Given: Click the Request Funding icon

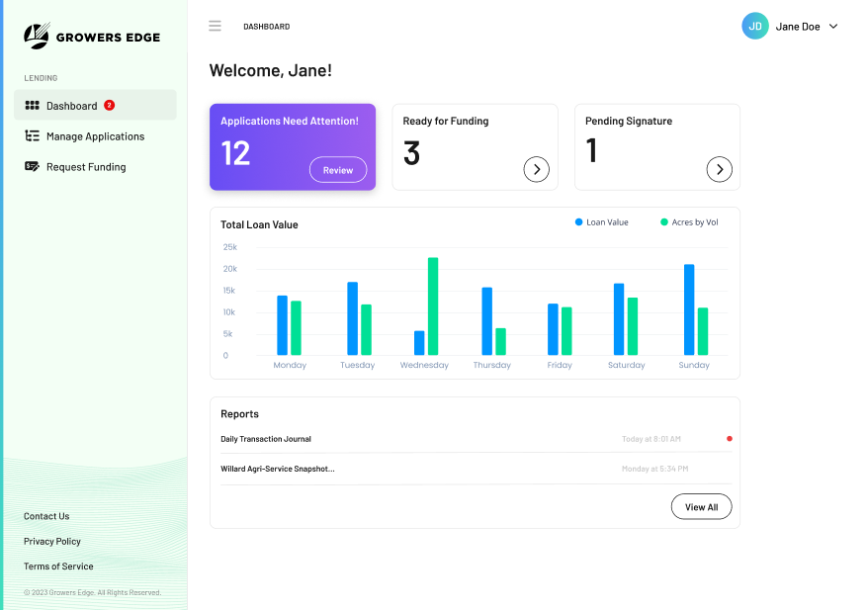Looking at the screenshot, I should click(32, 166).
